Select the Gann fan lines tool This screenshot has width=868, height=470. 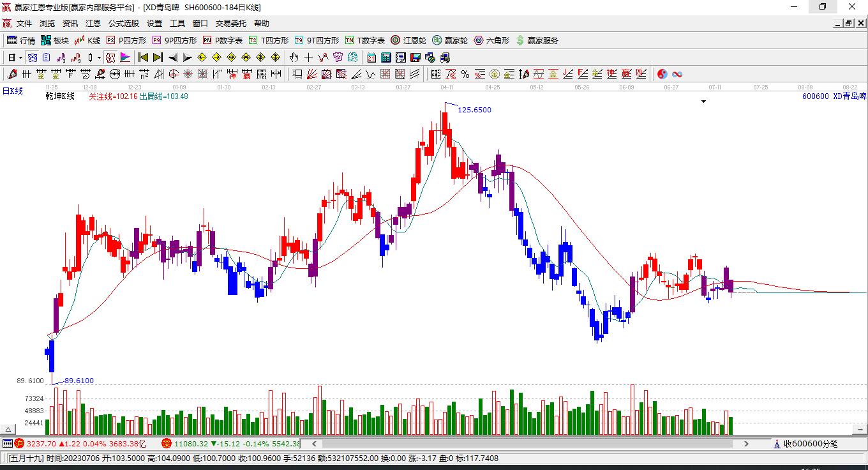coord(312,74)
